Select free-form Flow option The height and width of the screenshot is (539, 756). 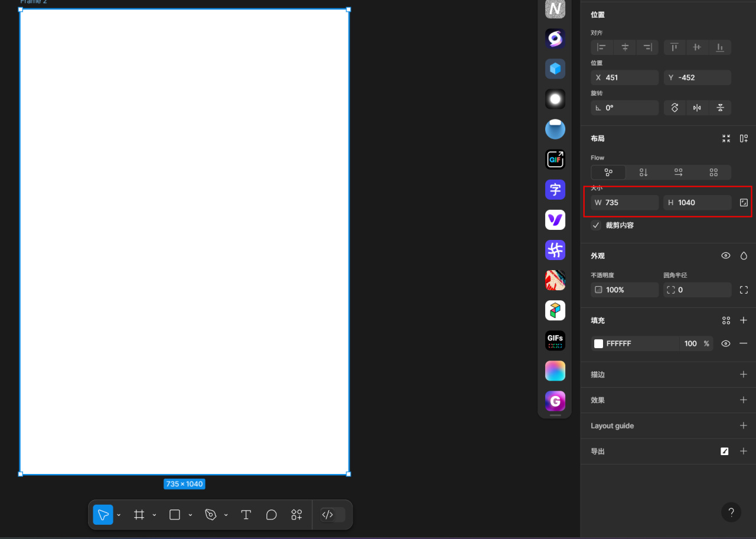(x=608, y=173)
